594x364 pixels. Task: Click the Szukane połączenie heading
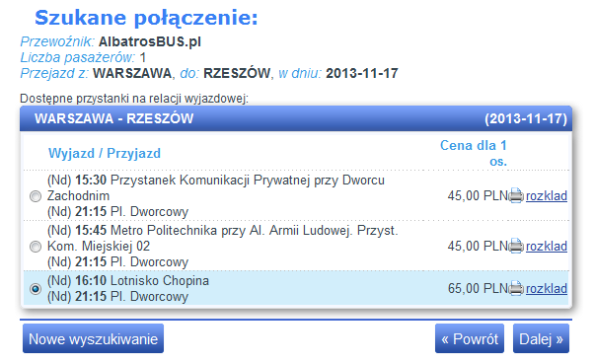pos(146,18)
